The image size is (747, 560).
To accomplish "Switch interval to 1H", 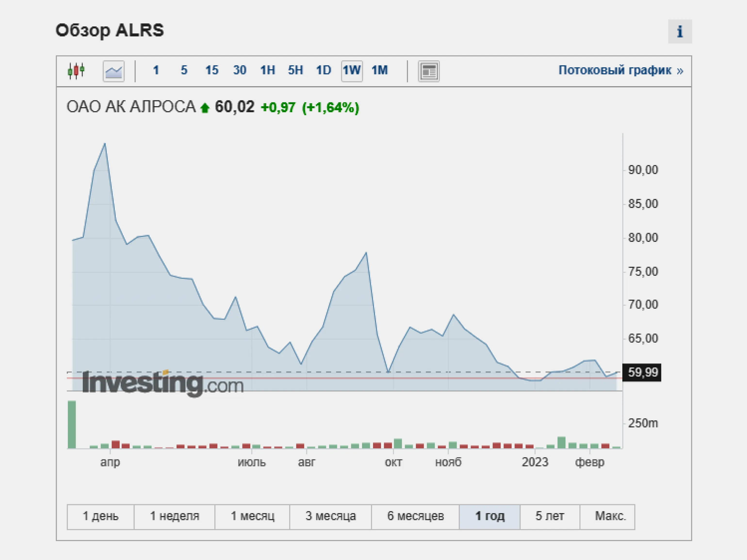I will [268, 71].
